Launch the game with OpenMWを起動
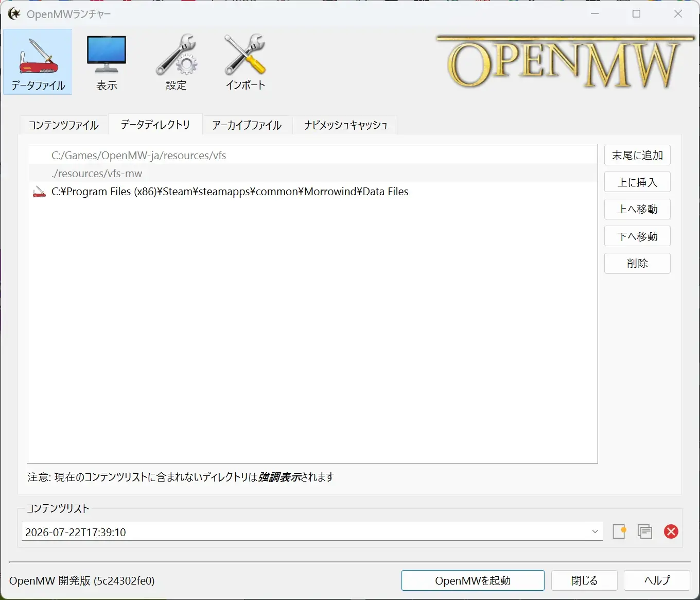700x600 pixels. tap(472, 580)
